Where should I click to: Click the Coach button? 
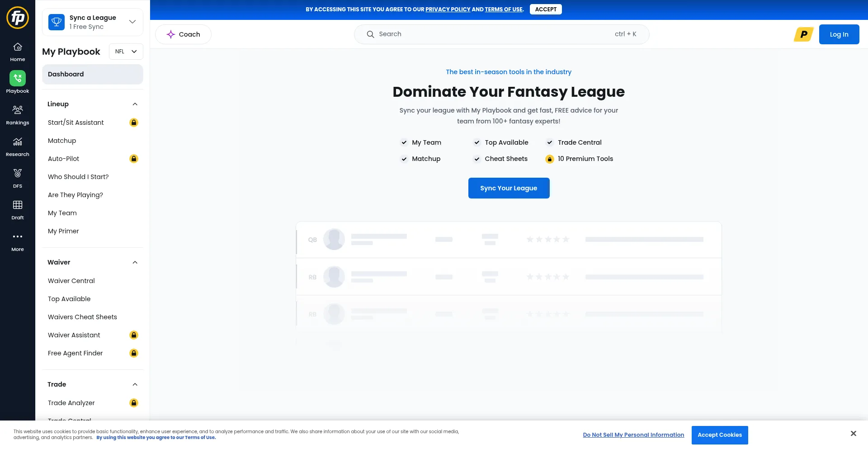tap(183, 34)
